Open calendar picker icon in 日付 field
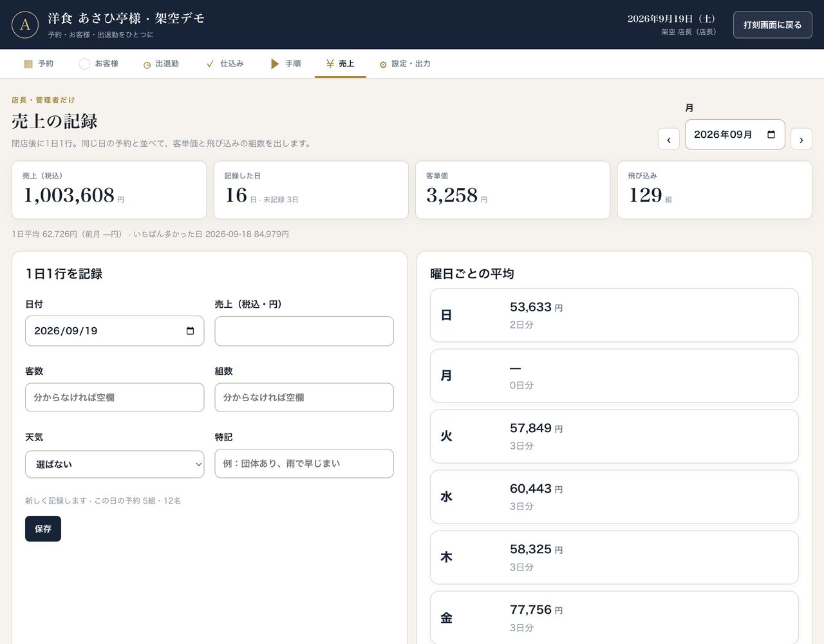This screenshot has height=644, width=824. tap(190, 331)
